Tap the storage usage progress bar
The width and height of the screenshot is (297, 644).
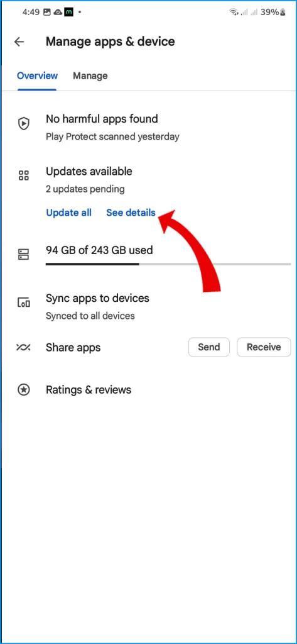pyautogui.click(x=168, y=264)
